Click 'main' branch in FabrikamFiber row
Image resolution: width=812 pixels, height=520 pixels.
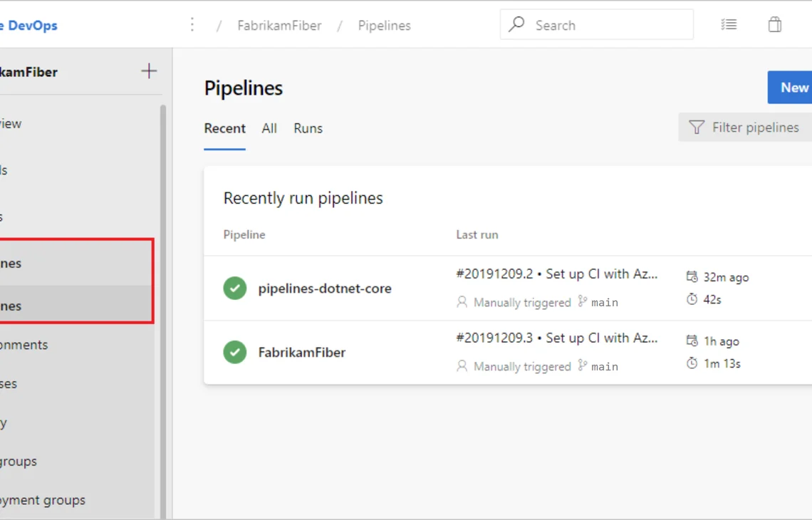click(x=604, y=367)
